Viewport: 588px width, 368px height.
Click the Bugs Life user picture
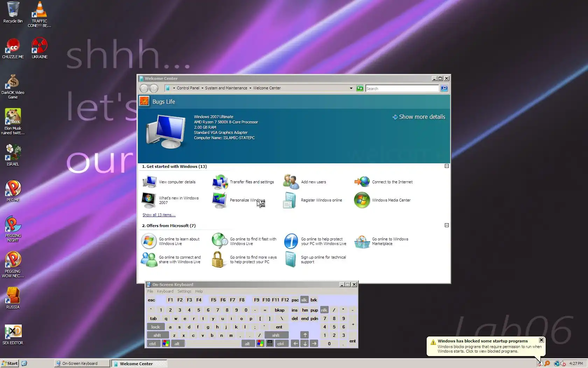pos(144,101)
